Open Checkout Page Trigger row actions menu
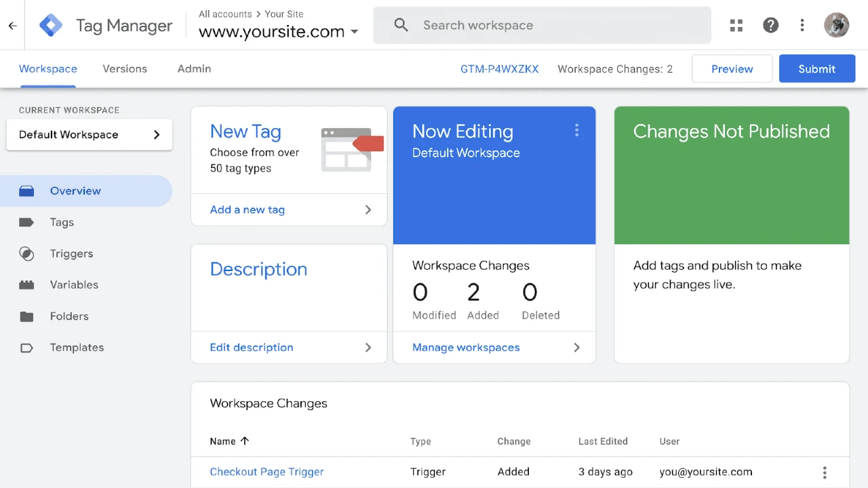868x488 pixels. click(825, 472)
